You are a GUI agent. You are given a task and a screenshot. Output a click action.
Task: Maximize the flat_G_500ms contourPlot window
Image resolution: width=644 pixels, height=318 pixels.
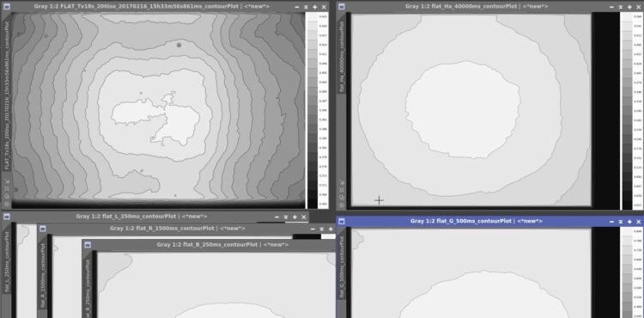[x=629, y=222]
